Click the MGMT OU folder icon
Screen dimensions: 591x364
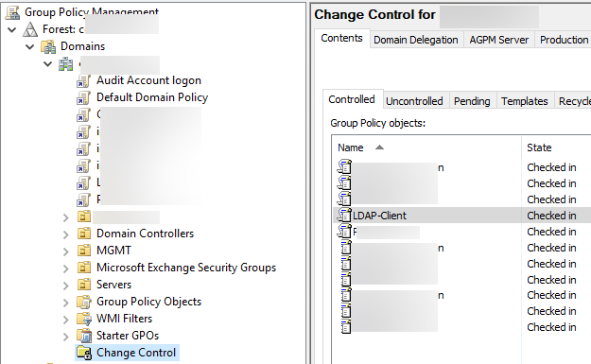(x=84, y=251)
